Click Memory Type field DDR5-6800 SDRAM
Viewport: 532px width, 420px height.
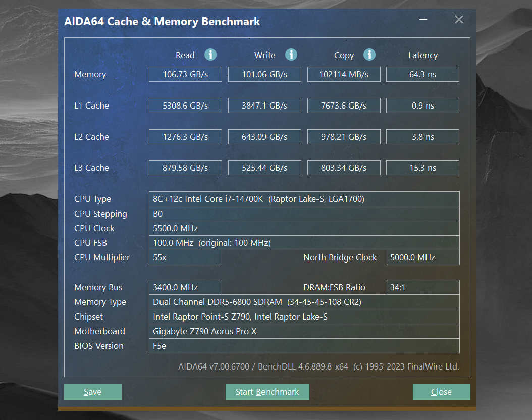click(x=304, y=302)
